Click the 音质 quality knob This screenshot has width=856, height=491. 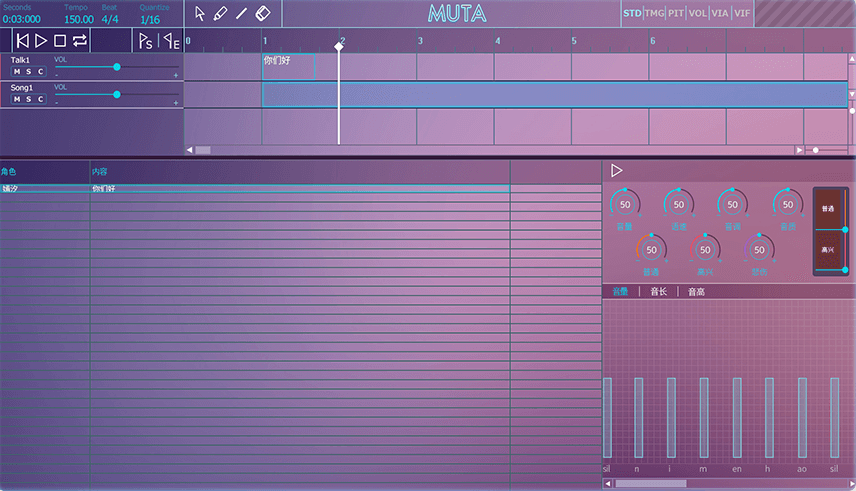click(x=788, y=204)
